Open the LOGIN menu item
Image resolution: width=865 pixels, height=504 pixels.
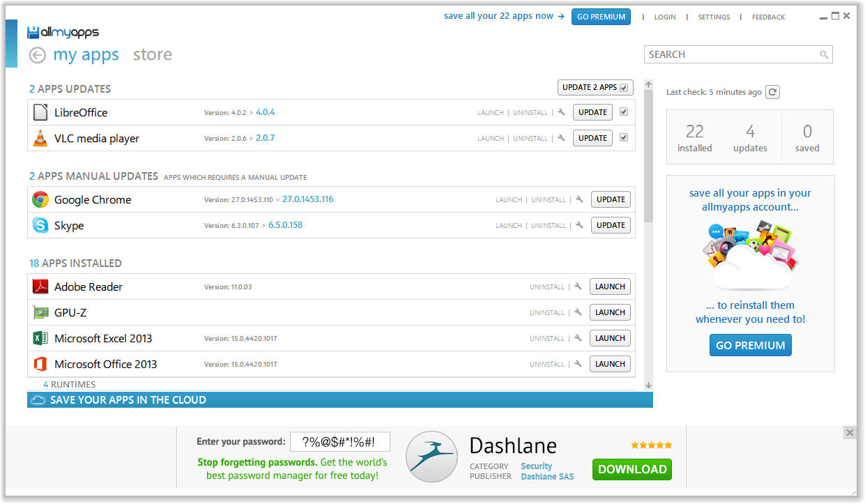[x=665, y=17]
